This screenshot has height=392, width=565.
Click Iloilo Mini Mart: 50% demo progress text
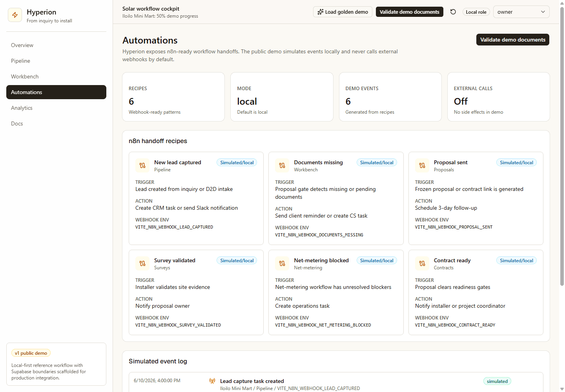(160, 16)
